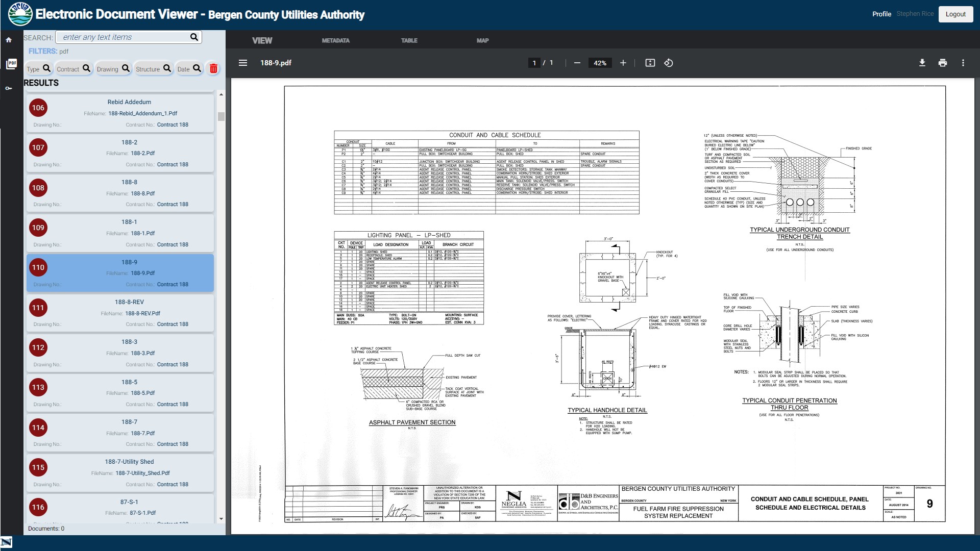Open the PDF more actions menu
This screenshot has height=551, width=980.
point(963,63)
